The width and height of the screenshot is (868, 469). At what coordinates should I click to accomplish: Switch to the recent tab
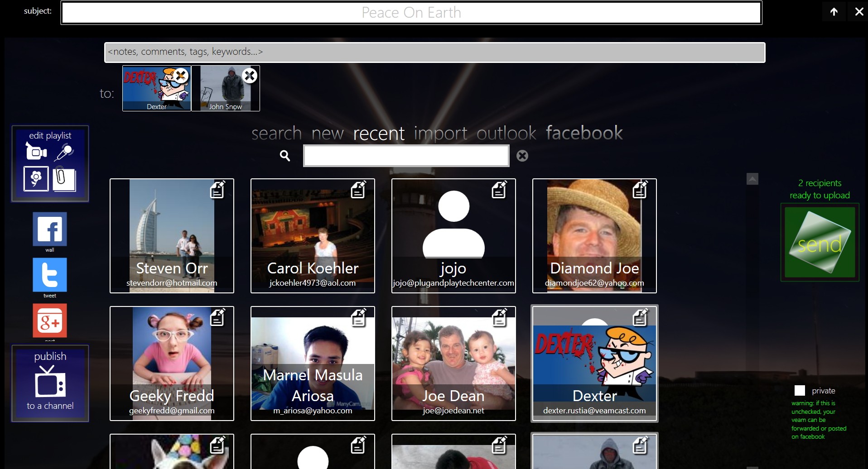[x=379, y=133]
